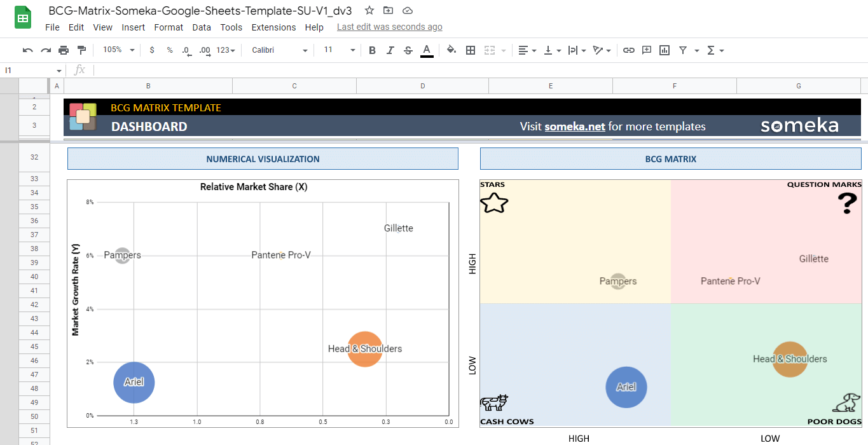
Task: Print the spreadsheet using printer icon
Action: pos(64,50)
